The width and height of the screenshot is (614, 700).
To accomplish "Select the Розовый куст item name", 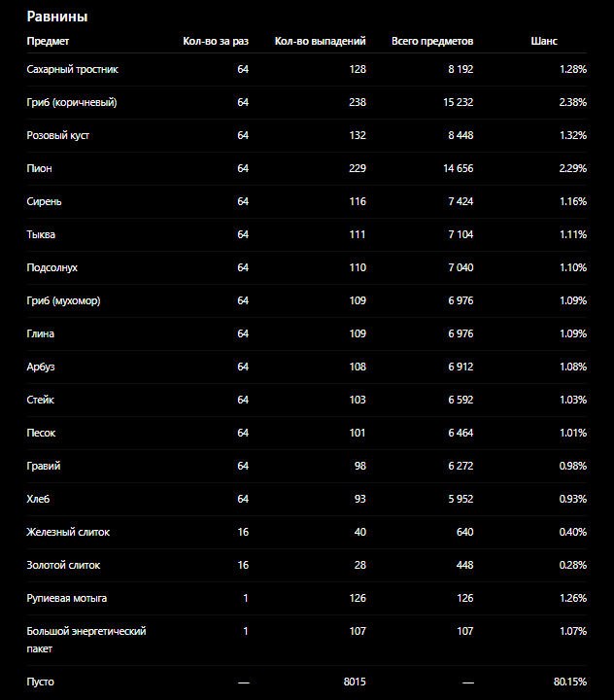I will point(58,135).
